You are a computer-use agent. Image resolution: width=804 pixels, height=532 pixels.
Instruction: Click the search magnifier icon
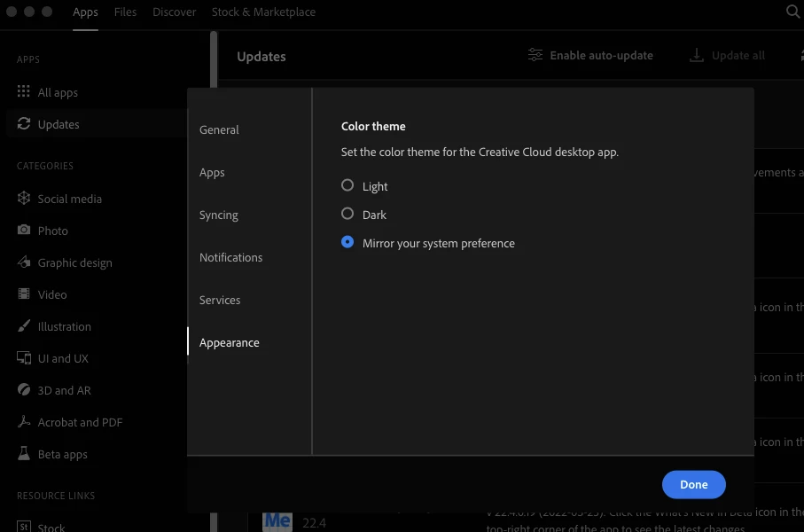pyautogui.click(x=792, y=12)
